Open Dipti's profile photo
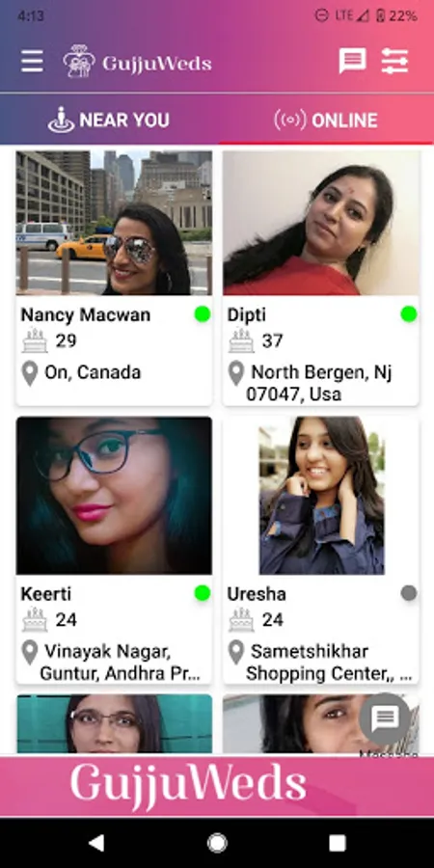 321,223
